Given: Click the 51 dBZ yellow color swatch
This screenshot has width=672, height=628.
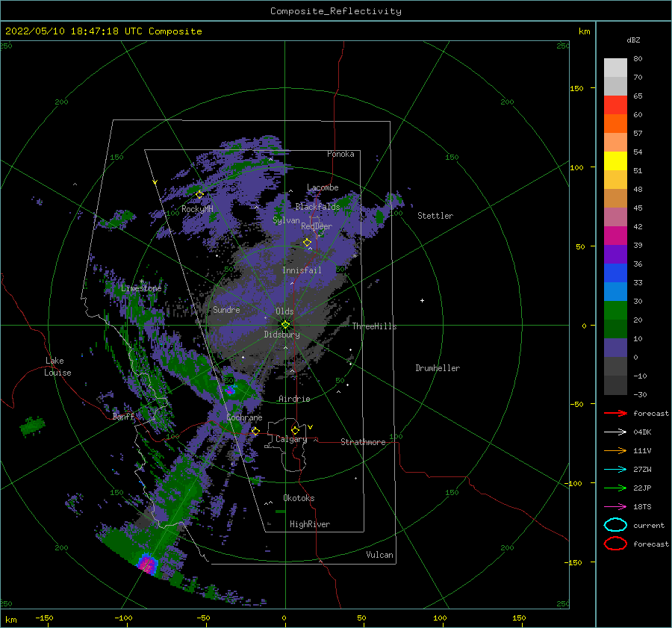Looking at the screenshot, I should [x=615, y=161].
